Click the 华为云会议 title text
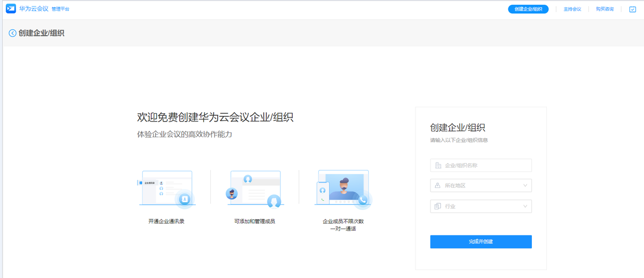Viewport: 644px width, 278px height. pyautogui.click(x=34, y=9)
